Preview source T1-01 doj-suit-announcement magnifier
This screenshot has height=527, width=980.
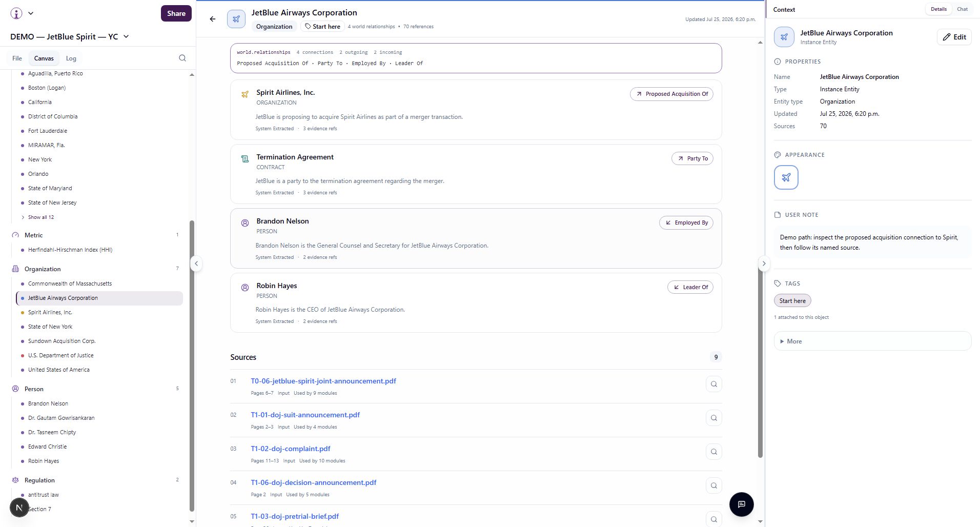[x=713, y=418]
